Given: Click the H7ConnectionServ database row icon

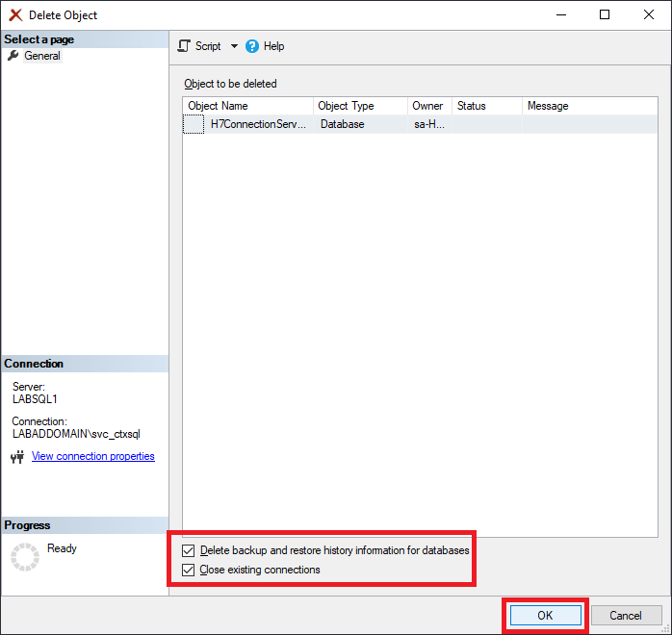Looking at the screenshot, I should (x=194, y=124).
